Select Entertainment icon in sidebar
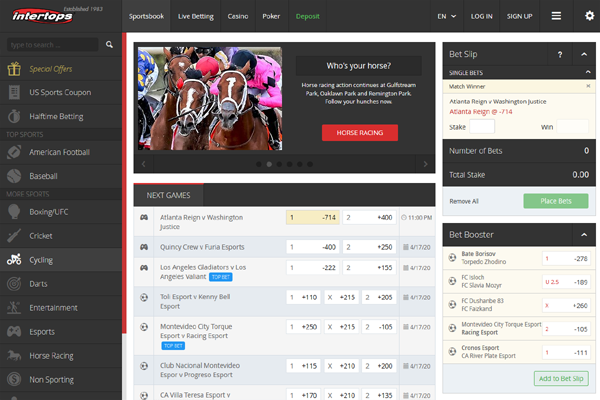 [14, 308]
